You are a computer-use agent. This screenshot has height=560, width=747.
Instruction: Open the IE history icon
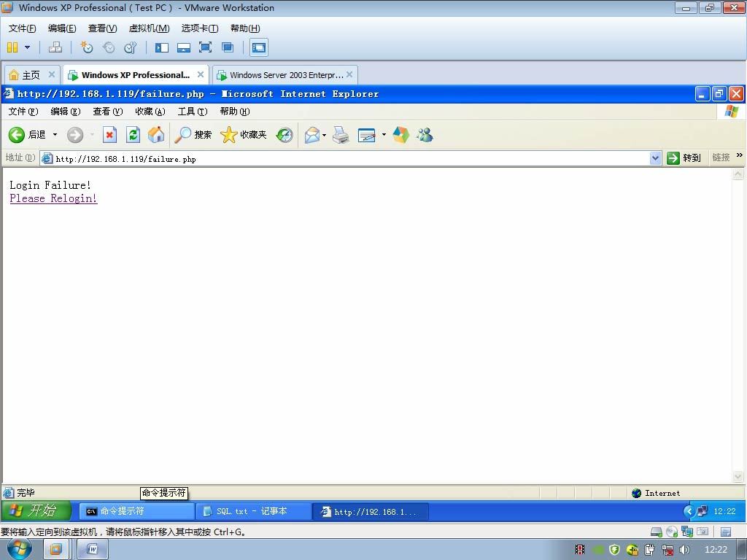click(285, 135)
